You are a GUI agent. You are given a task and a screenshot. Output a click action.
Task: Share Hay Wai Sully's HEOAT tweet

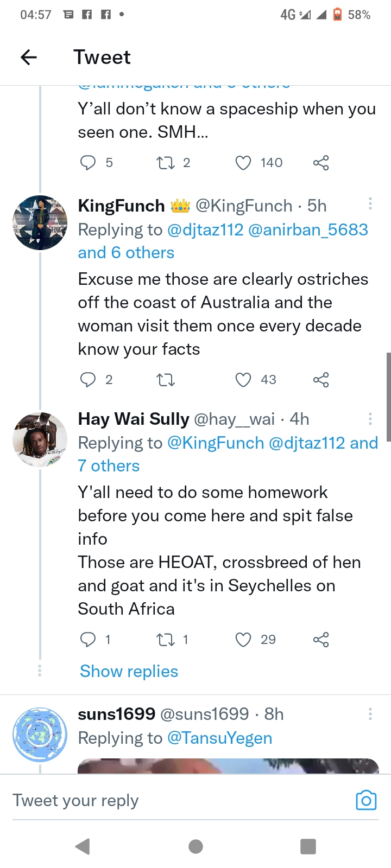point(321,640)
